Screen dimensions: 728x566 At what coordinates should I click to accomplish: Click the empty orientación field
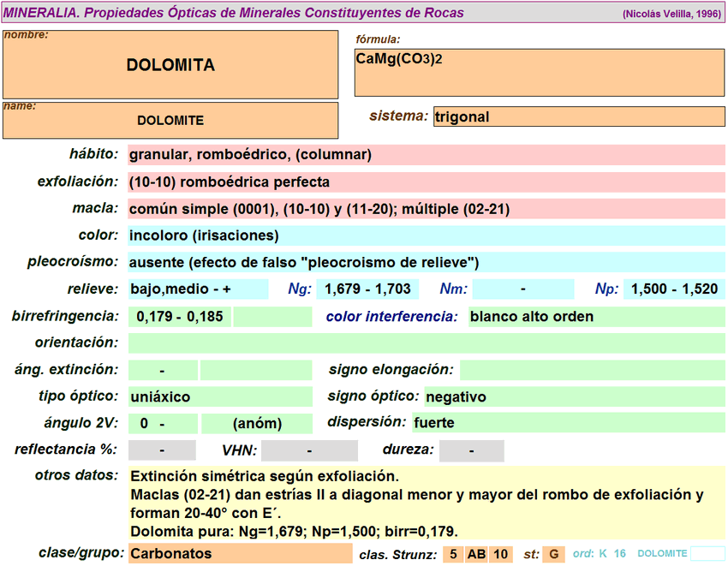[x=427, y=343]
